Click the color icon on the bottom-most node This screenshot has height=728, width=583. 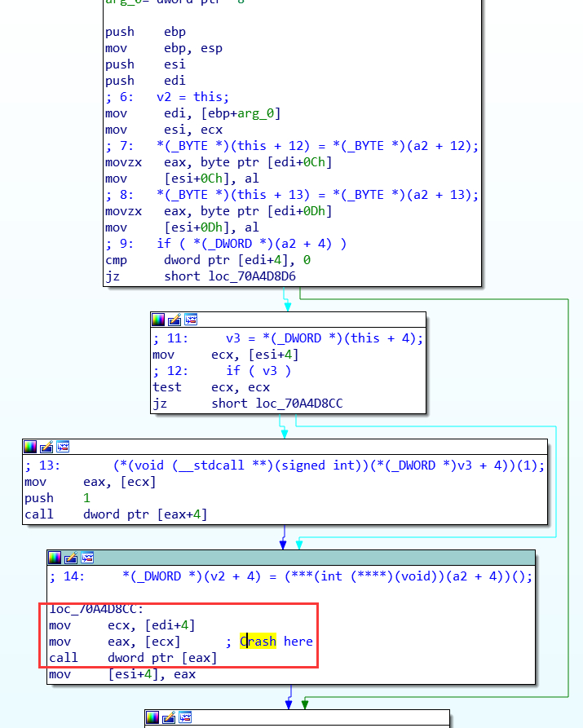point(152,717)
